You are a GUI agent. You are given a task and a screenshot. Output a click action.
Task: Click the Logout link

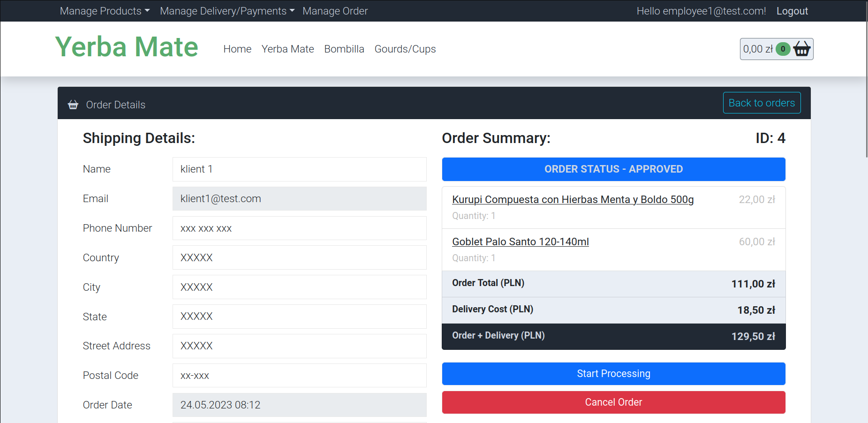pos(792,11)
